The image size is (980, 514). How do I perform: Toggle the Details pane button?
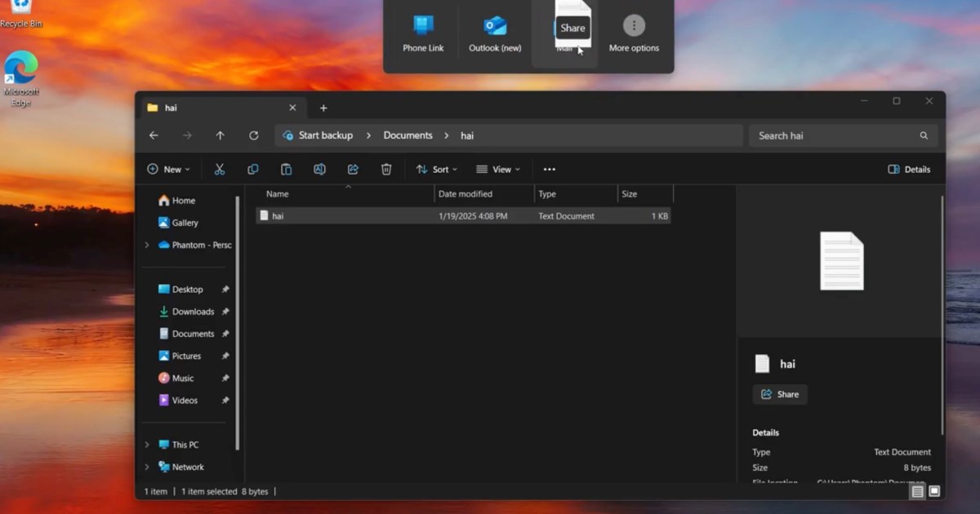[909, 170]
